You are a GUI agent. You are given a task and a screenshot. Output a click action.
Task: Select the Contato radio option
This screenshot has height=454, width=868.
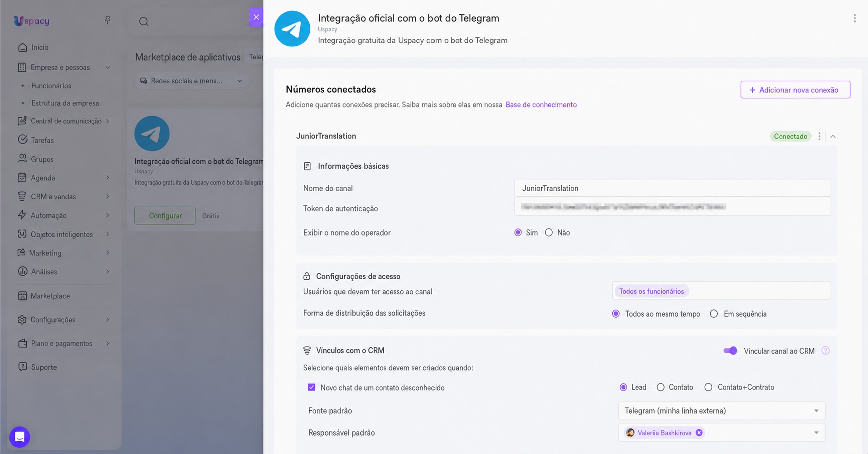point(661,387)
